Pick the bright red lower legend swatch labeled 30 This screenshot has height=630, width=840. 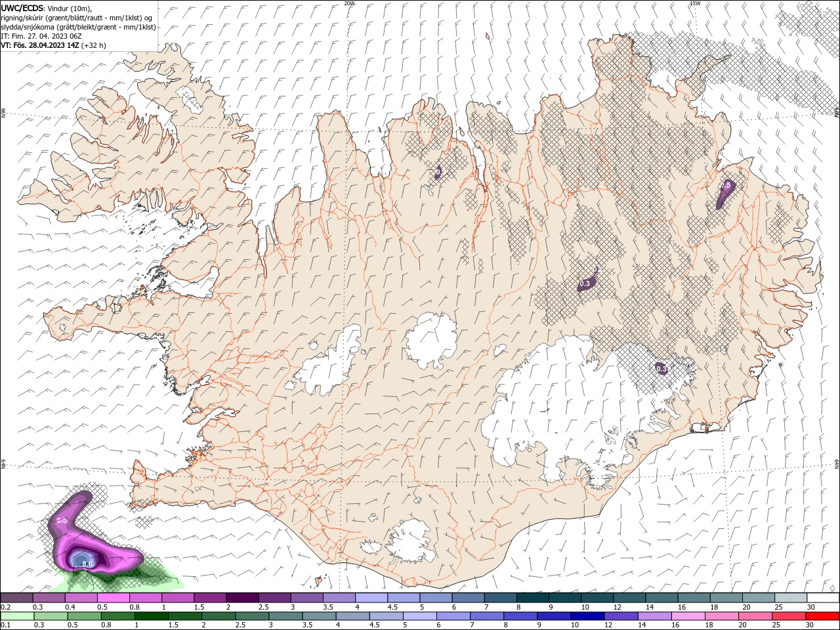pyautogui.click(x=822, y=616)
